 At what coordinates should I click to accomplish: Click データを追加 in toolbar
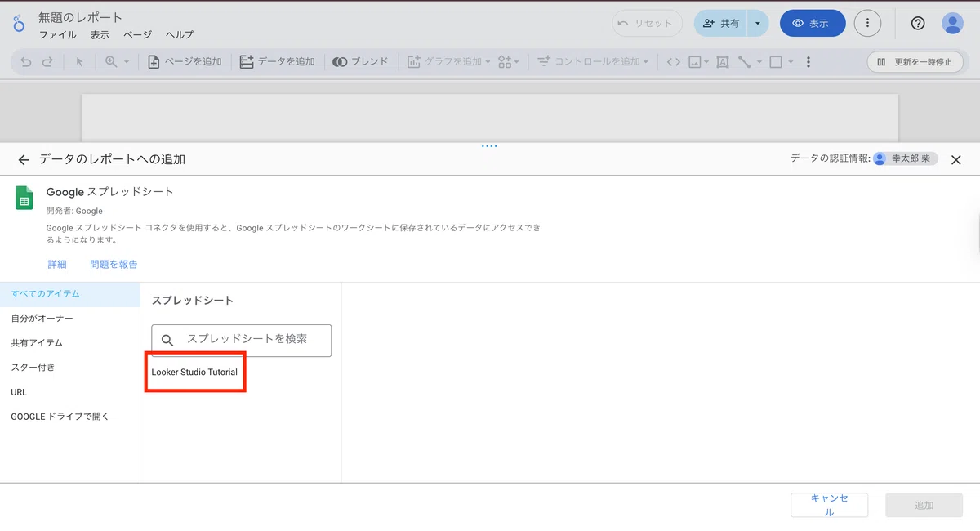(278, 62)
